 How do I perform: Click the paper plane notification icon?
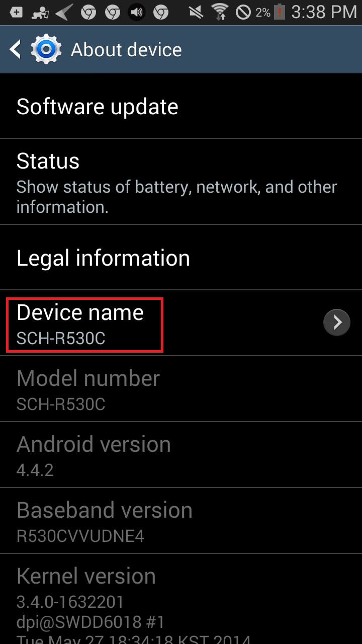tap(63, 12)
